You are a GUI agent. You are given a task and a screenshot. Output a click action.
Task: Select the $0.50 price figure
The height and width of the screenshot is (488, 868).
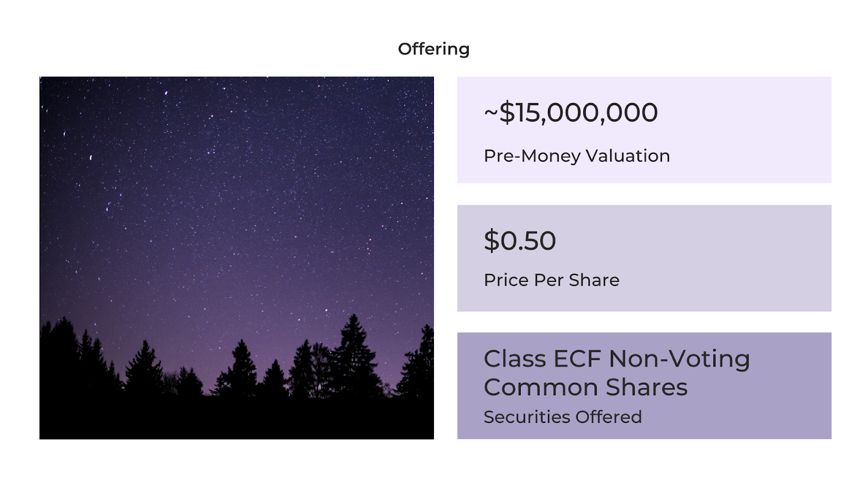point(520,241)
